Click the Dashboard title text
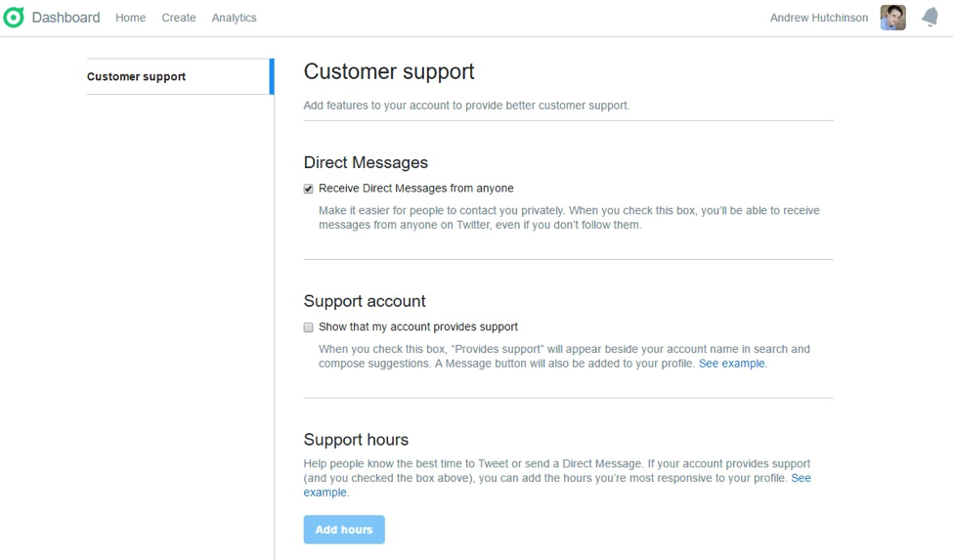953x560 pixels. coord(65,18)
